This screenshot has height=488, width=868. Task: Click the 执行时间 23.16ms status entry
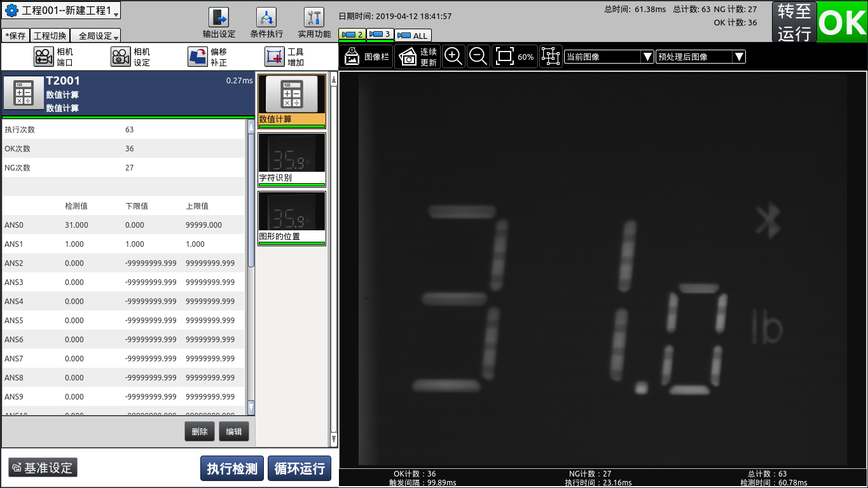[598, 483]
